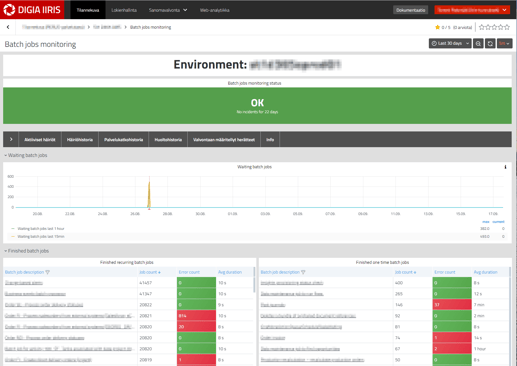Open the Huoltohistoria tab

[168, 140]
